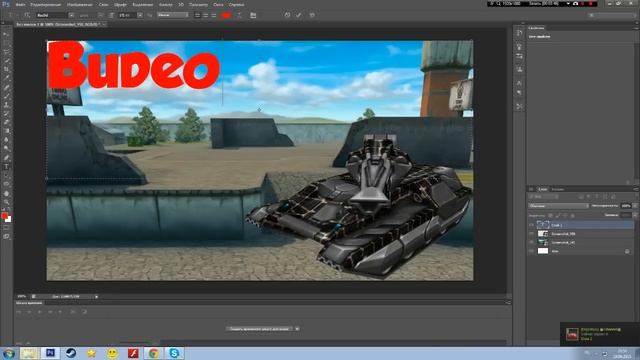Select the Blur tool
This screenshot has height=360, width=640.
pyautogui.click(x=7, y=140)
